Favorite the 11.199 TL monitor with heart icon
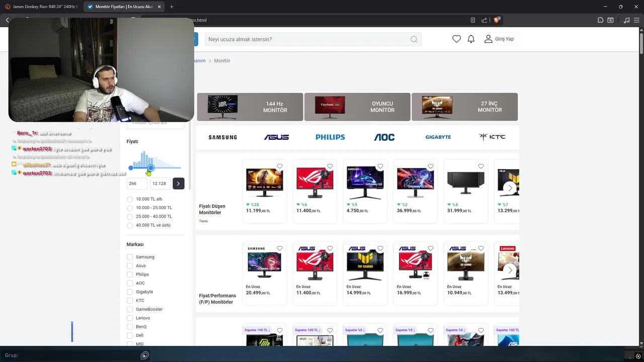The width and height of the screenshot is (644, 362). (x=280, y=166)
